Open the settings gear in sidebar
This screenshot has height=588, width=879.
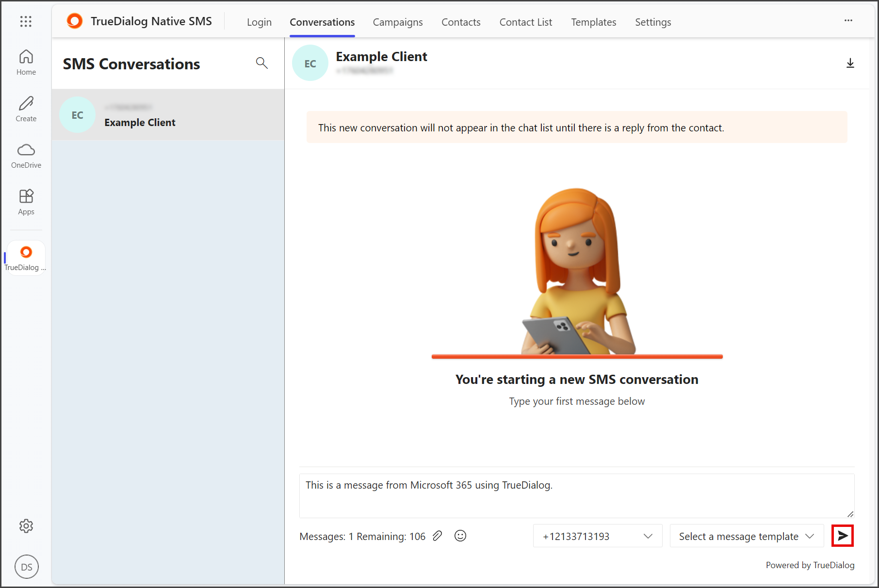coord(26,526)
